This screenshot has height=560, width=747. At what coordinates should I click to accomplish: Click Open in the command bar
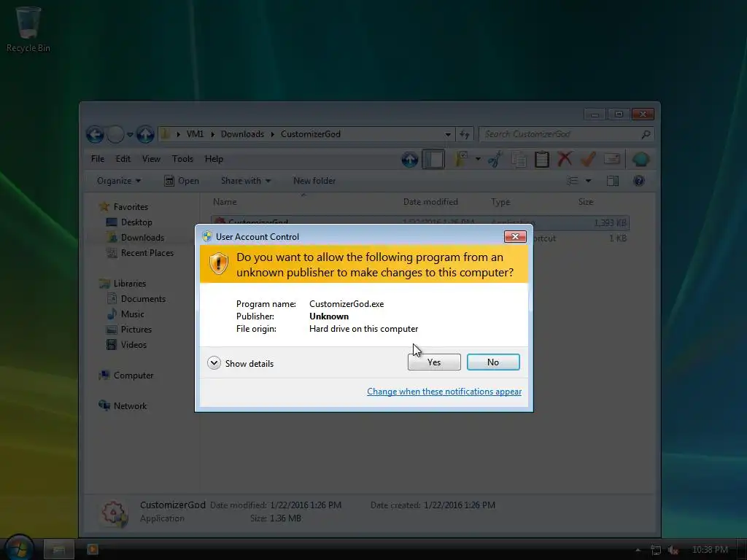(x=182, y=181)
